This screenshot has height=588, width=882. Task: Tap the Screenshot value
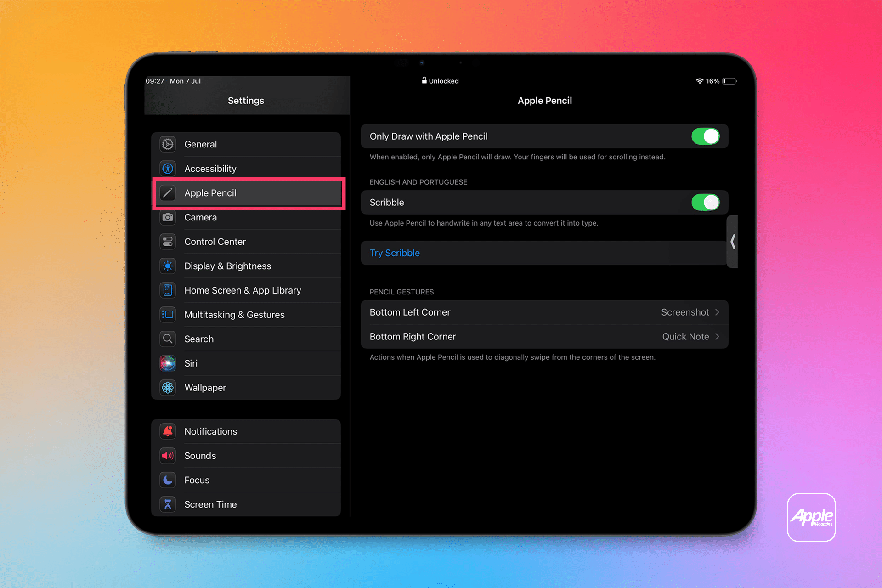(685, 312)
